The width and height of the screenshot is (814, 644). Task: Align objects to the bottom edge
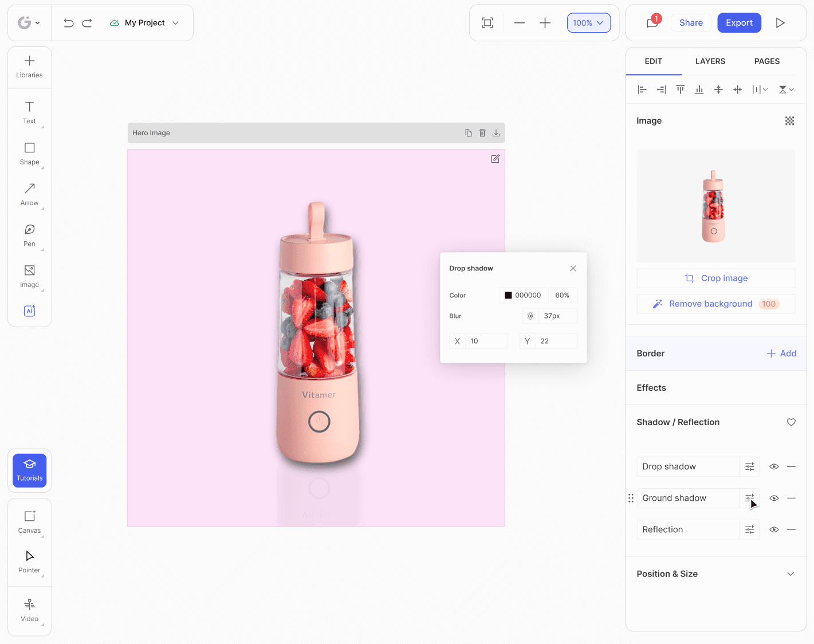tap(699, 89)
